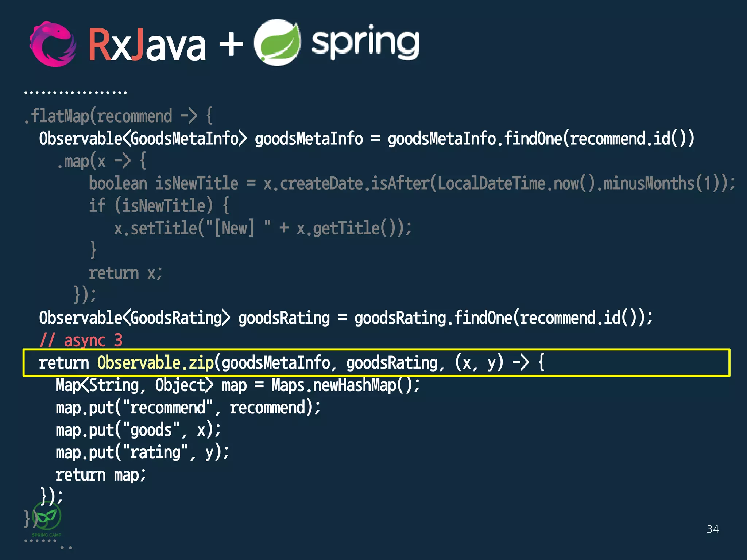Click the green Spring leaf logo
The height and width of the screenshot is (560, 747).
click(277, 43)
